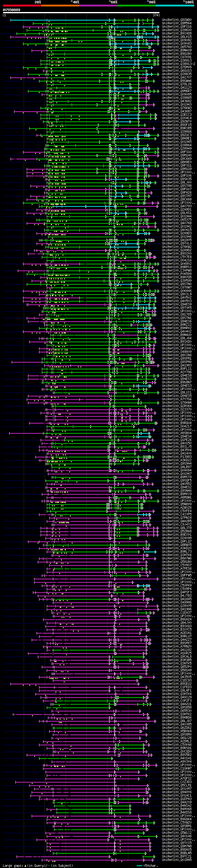Image resolution: width=197 pixels, height=868 pixels.
Task: Select the UniRef100_C6TK91 label
Action: coord(177,57)
